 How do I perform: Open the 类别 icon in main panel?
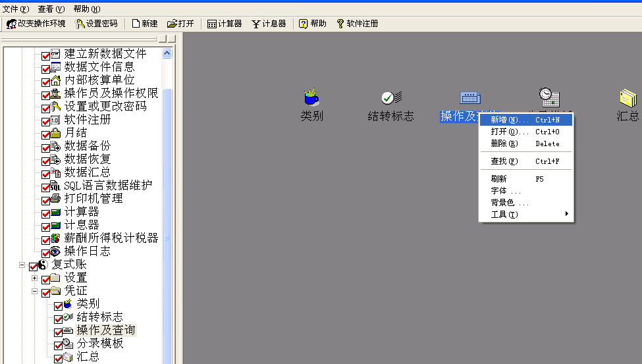click(x=311, y=98)
